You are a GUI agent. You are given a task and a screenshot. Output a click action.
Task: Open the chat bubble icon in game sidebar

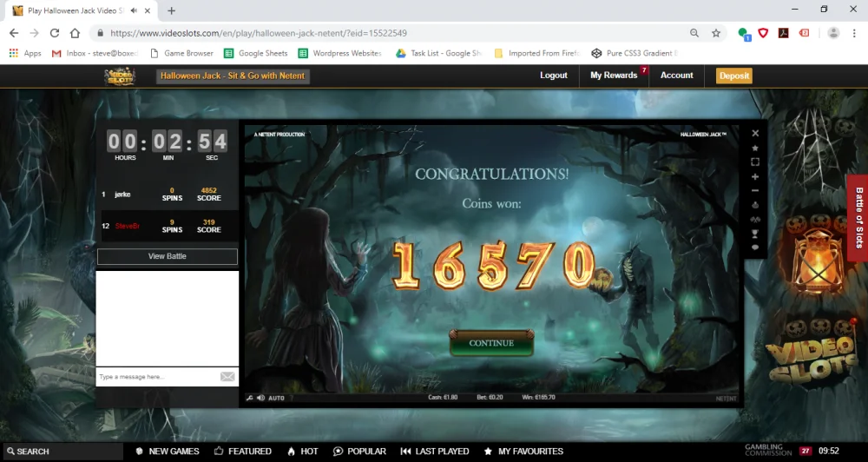click(755, 247)
